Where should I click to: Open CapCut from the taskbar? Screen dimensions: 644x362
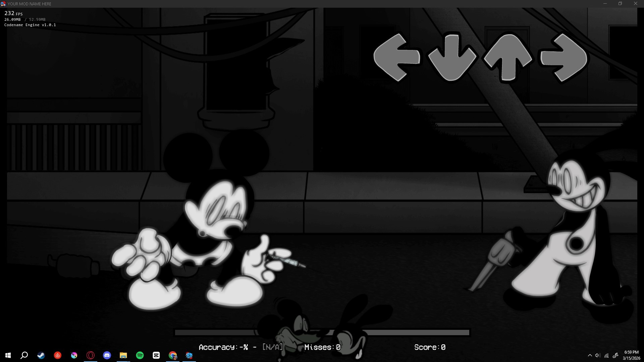pos(156,355)
